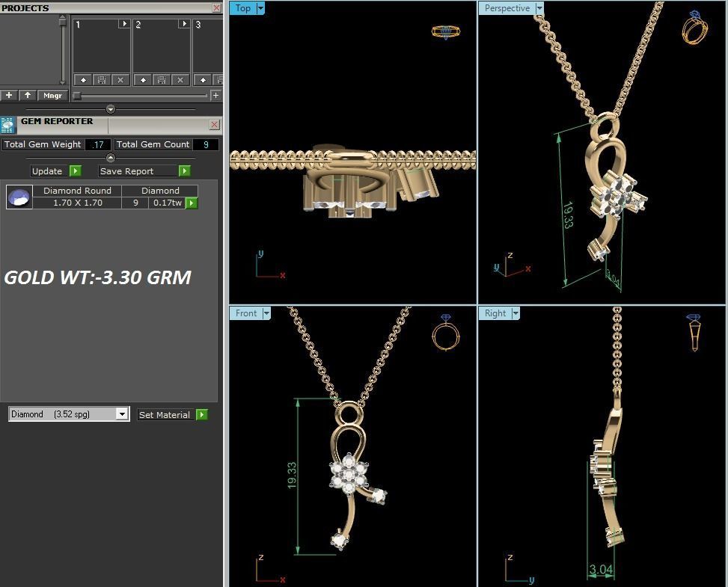Click the '0.17tw' total weight cell
This screenshot has height=587, width=728.
167,203
